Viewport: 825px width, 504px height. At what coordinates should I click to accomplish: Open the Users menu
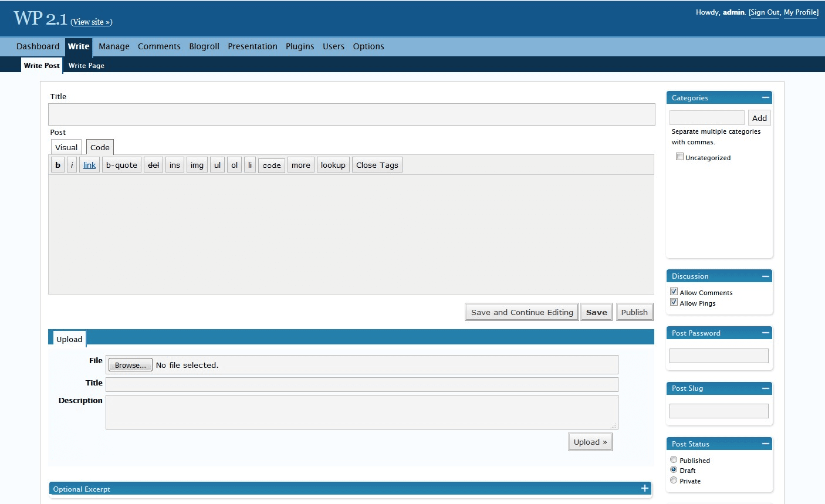click(x=333, y=46)
